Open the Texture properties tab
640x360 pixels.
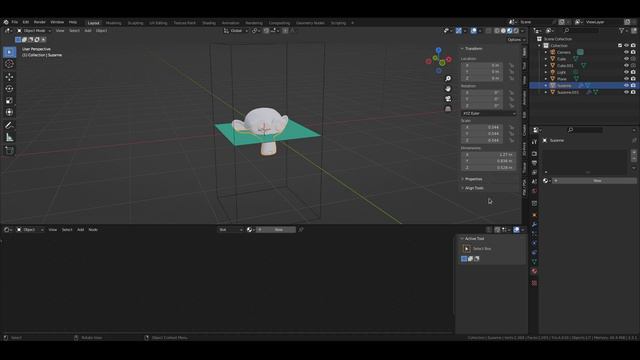(534, 283)
